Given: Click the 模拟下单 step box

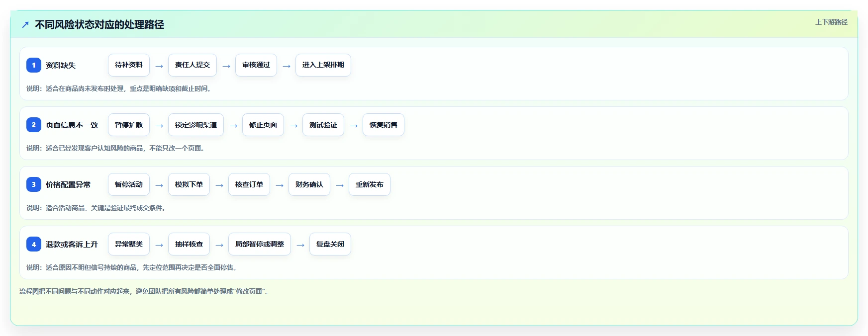Looking at the screenshot, I should pos(189,184).
